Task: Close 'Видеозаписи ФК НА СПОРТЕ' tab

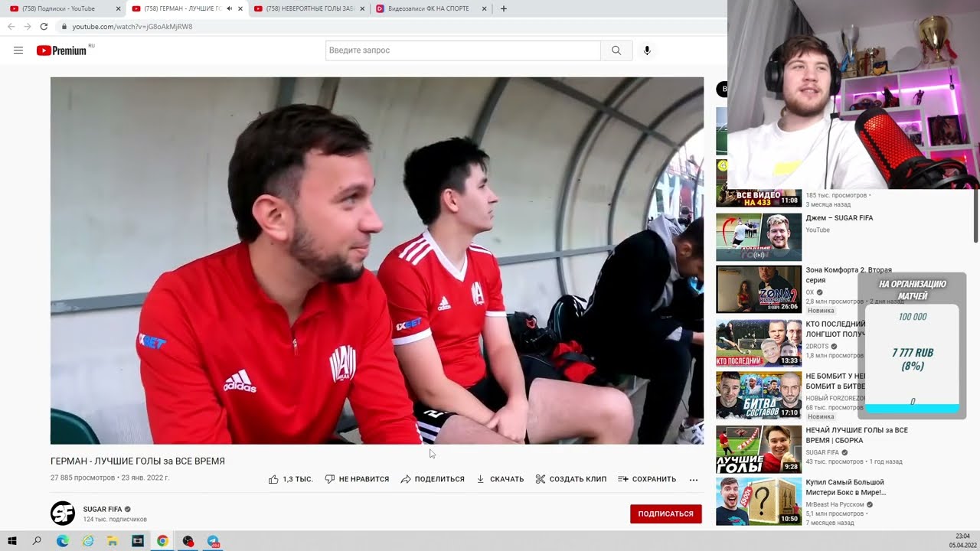Action: pyautogui.click(x=484, y=8)
